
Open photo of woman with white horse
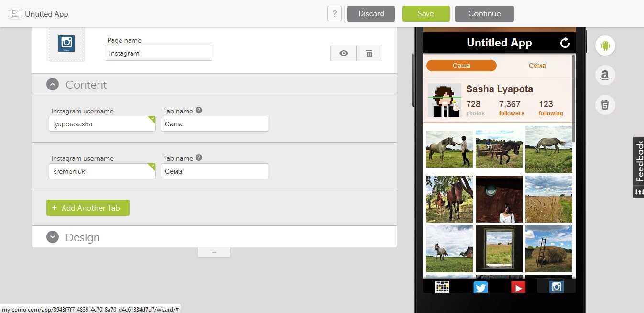pyautogui.click(x=449, y=149)
